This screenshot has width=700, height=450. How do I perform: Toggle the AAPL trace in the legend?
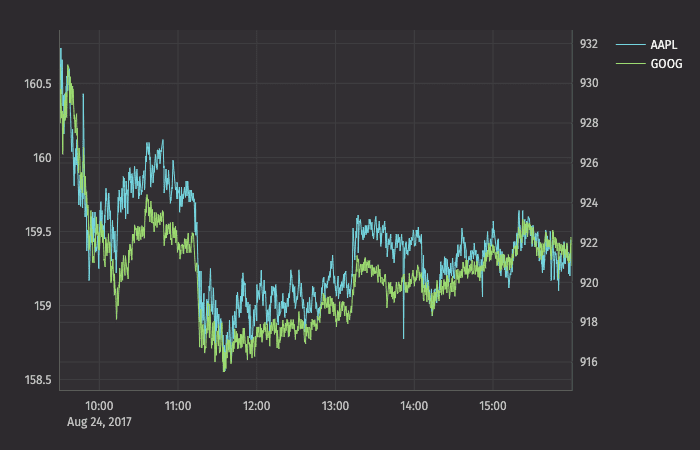[x=663, y=45]
